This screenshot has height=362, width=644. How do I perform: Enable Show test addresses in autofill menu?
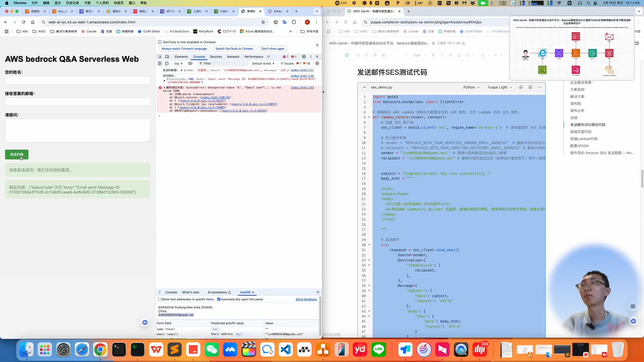coord(160,299)
